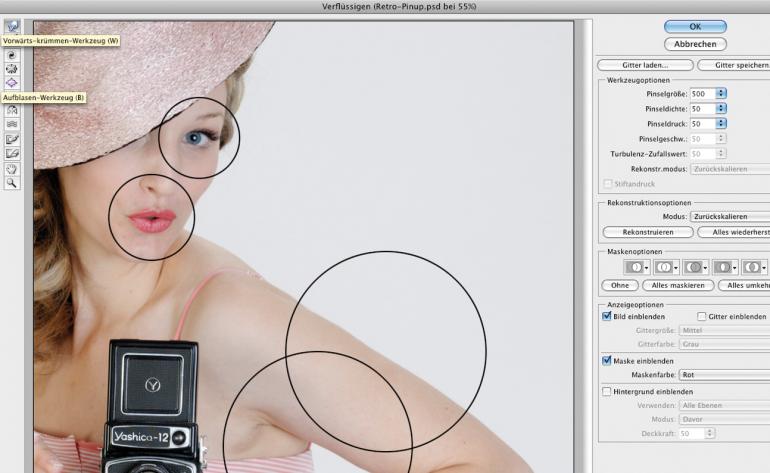Click the Gitter speichern button
Screen dimensions: 770x473
[734, 65]
